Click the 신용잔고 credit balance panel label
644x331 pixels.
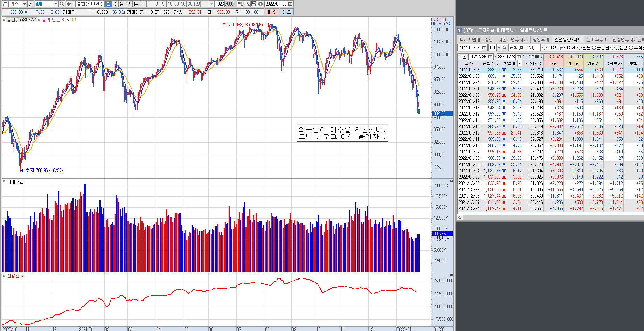(15, 276)
